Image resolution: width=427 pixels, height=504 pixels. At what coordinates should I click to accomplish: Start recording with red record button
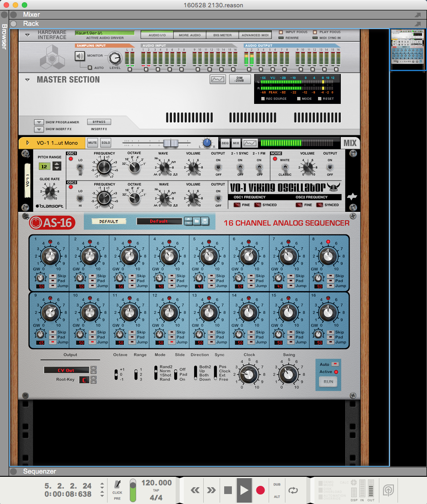(260, 490)
